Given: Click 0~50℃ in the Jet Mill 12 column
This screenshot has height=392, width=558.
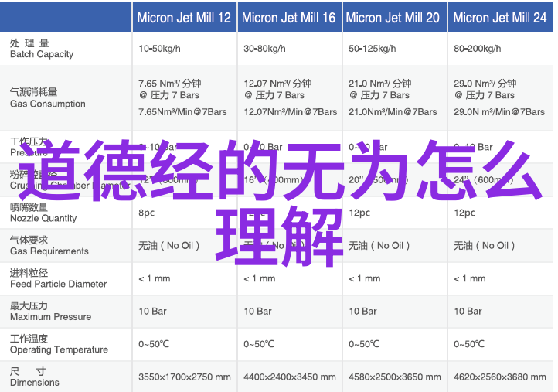Looking at the screenshot, I should pos(154,344).
